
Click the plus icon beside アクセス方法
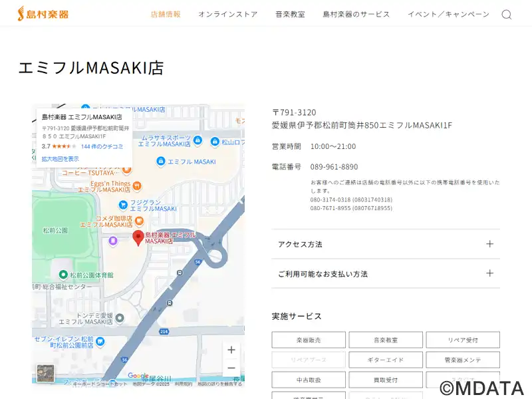click(489, 244)
